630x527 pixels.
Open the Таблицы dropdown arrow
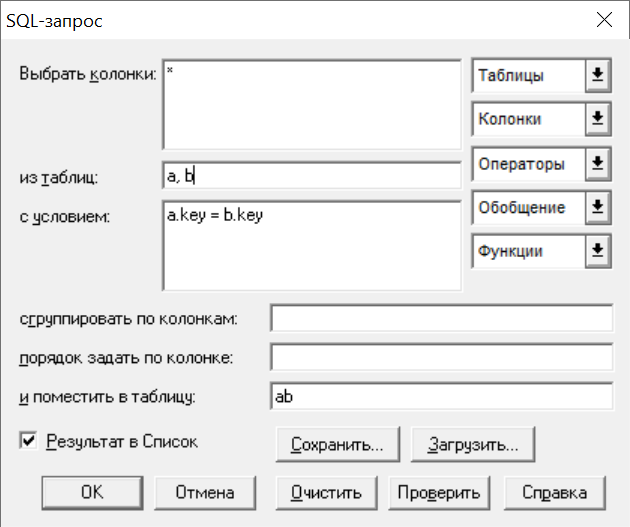tap(597, 75)
